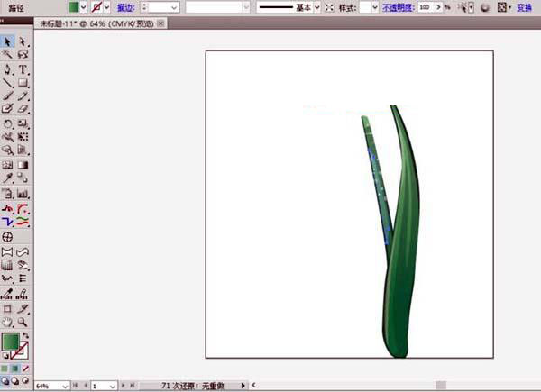Viewport: 541px width, 392px height.
Task: Activate the Zoom magnifier tool
Action: click(23, 322)
